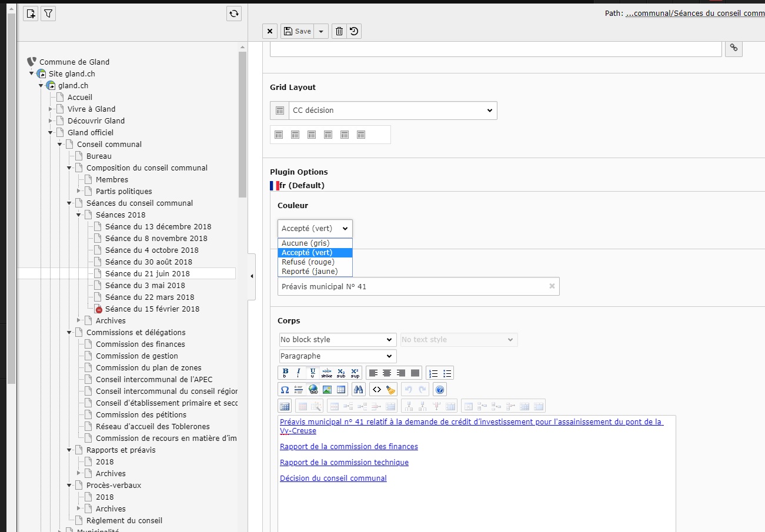Toggle HTML source code view

click(x=377, y=389)
